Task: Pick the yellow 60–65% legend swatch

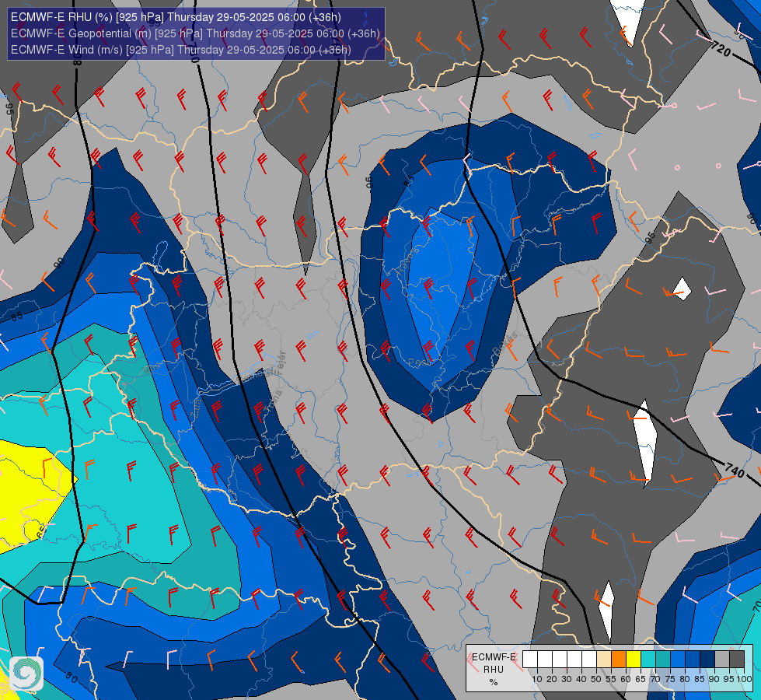Action: (x=634, y=660)
